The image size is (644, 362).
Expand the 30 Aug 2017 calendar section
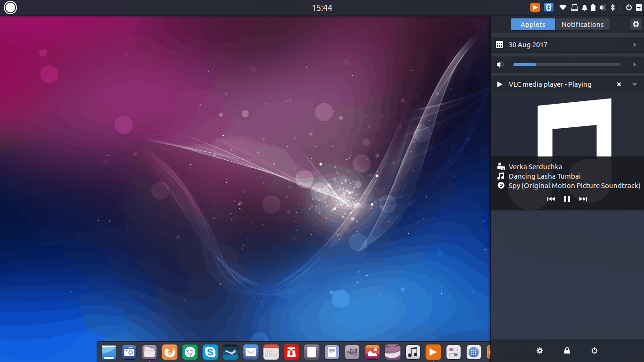tap(635, 45)
